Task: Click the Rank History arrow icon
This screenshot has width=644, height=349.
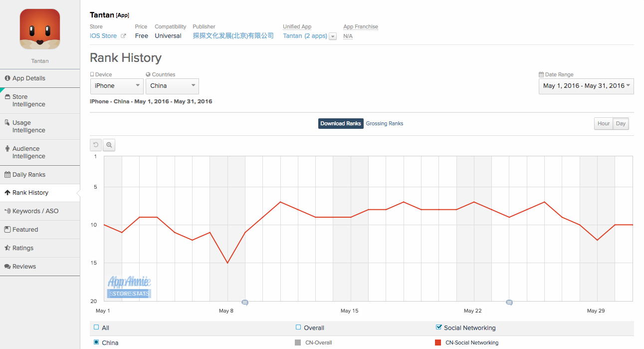Action: (x=7, y=193)
